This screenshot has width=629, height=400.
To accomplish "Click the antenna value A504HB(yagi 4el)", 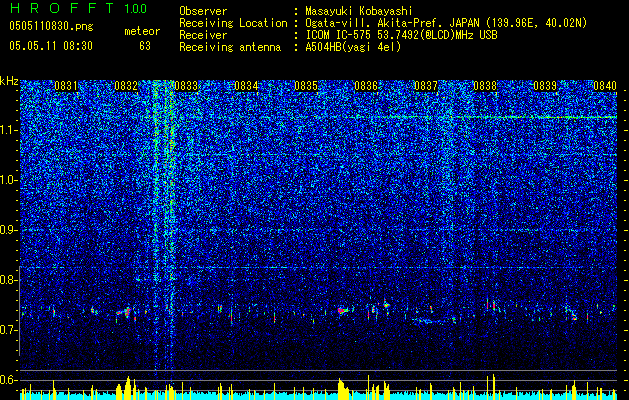I will [353, 47].
